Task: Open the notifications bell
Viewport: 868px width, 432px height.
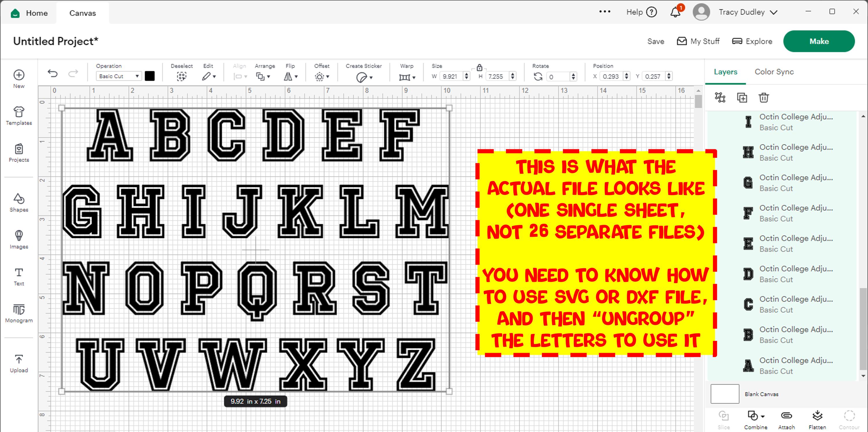Action: [x=676, y=12]
